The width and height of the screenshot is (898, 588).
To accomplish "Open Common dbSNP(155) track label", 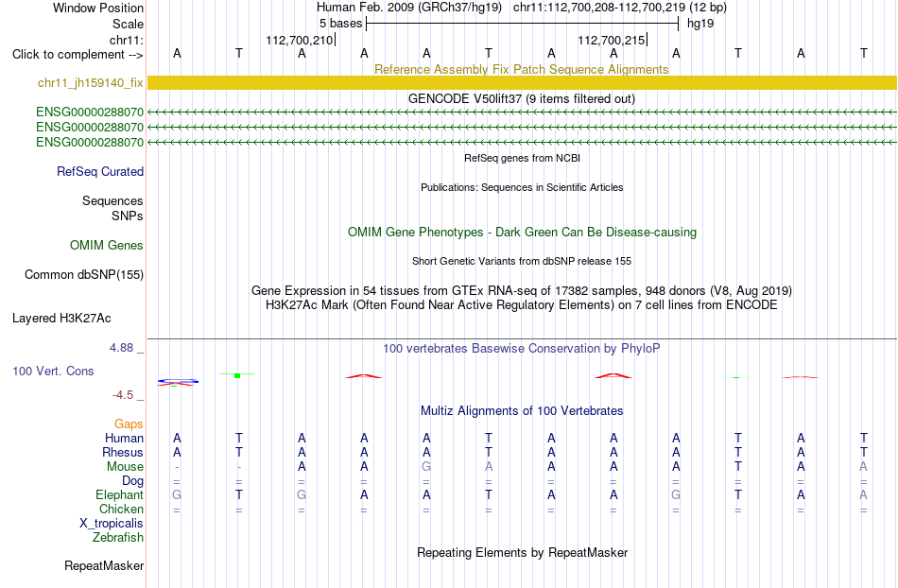I will [84, 274].
